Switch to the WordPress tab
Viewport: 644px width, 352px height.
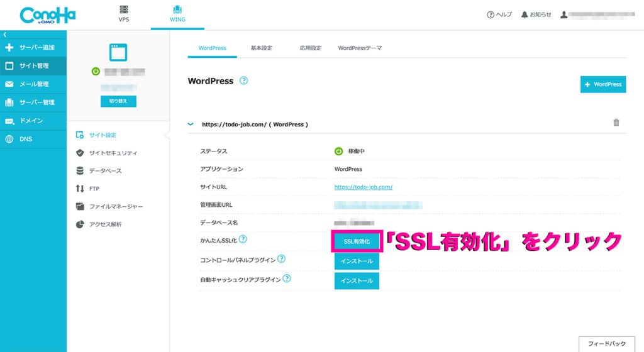click(213, 48)
